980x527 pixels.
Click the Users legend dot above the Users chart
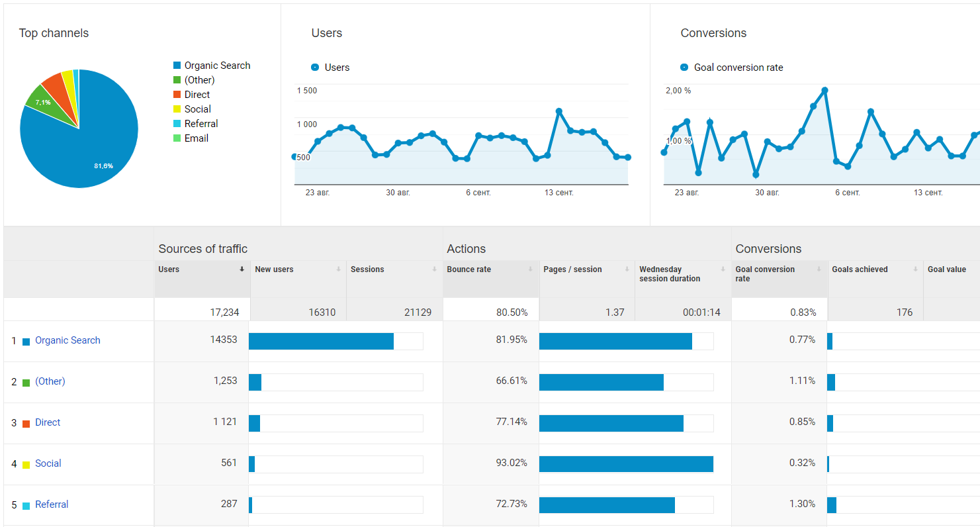[314, 67]
